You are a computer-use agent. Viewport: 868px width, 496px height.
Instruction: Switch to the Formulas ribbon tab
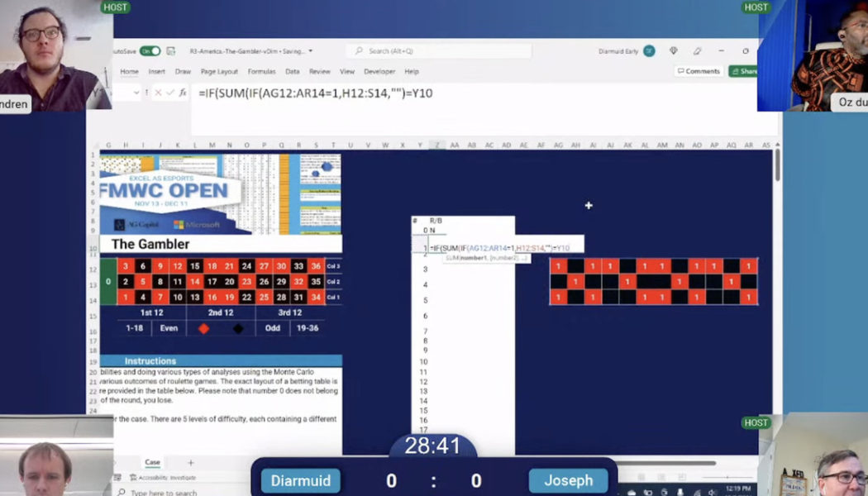tap(262, 73)
